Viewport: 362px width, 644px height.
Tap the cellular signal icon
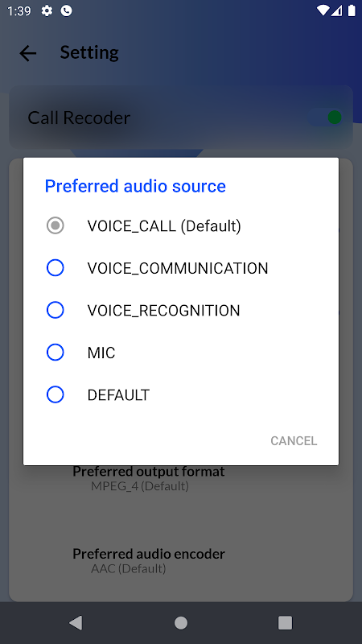337,10
